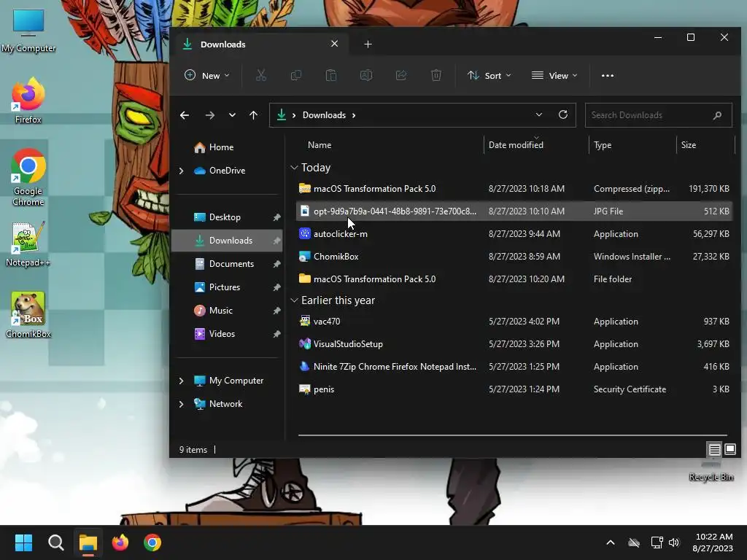Select the autoclicker-m file
This screenshot has height=560, width=747.
pos(514,234)
